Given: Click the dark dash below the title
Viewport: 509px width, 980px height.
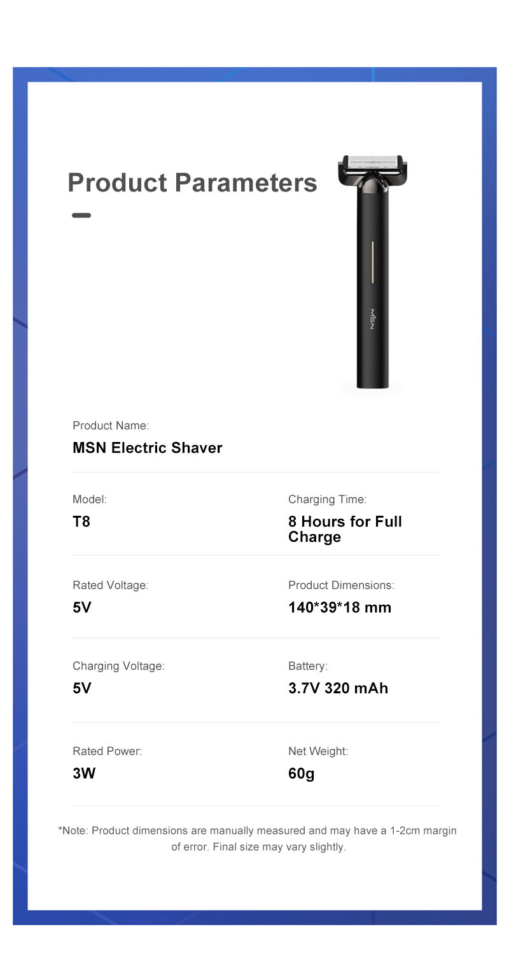Looking at the screenshot, I should (81, 215).
